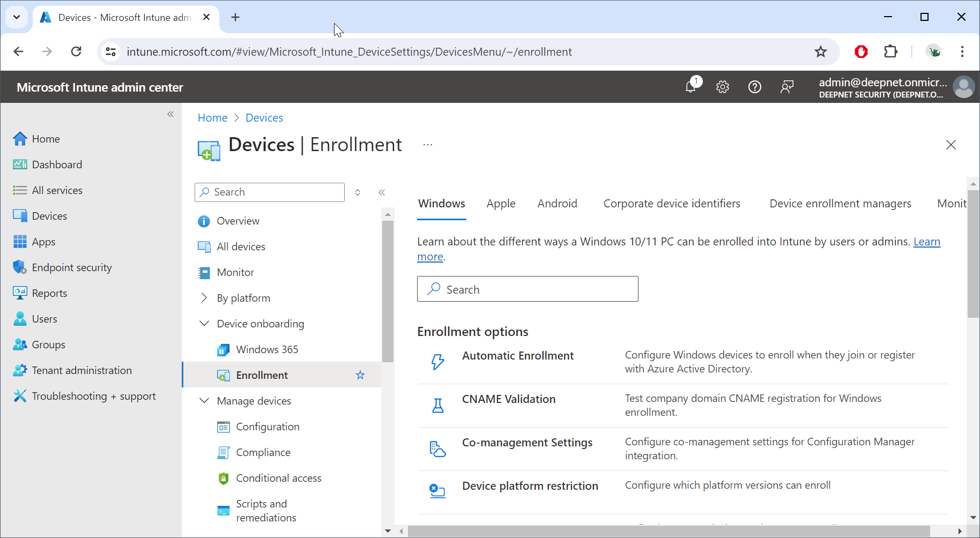Image resolution: width=980 pixels, height=538 pixels.
Task: Click the Automatic Enrollment lightning icon
Action: tap(438, 362)
